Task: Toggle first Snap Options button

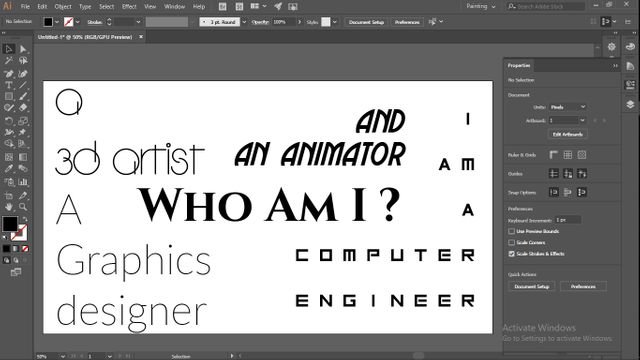Action: (553, 192)
